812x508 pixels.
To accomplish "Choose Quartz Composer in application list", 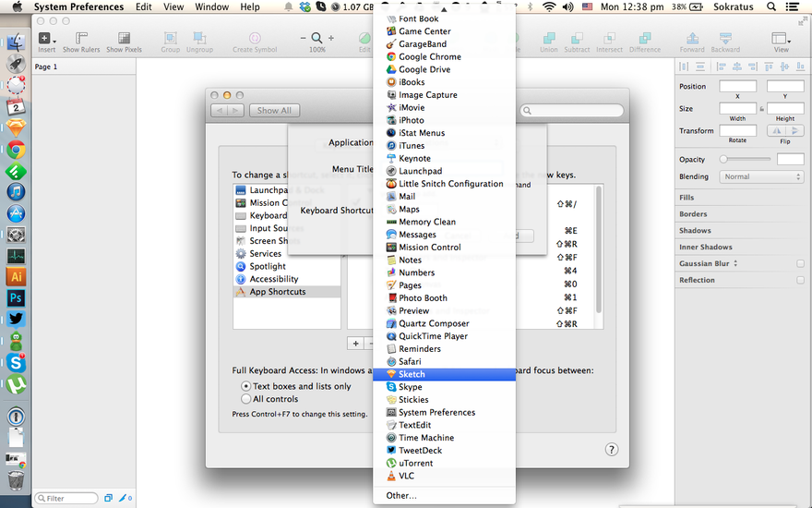I will pos(445,323).
